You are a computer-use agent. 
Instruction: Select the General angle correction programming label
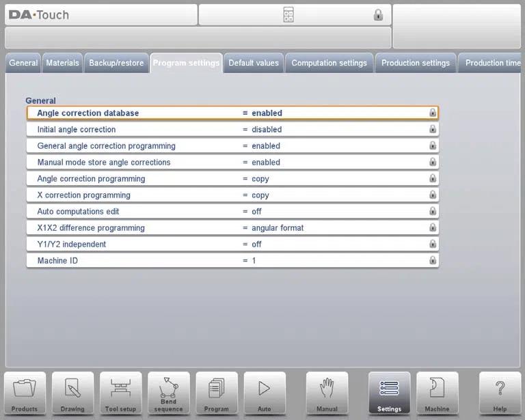pyautogui.click(x=106, y=145)
